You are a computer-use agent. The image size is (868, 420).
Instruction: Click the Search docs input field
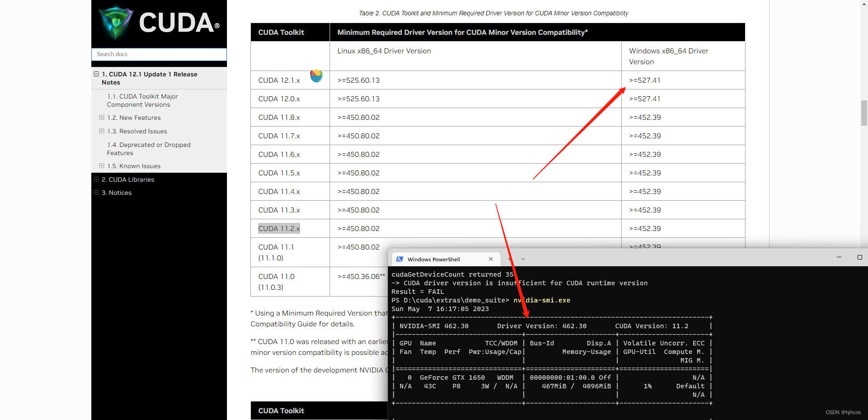pos(159,54)
